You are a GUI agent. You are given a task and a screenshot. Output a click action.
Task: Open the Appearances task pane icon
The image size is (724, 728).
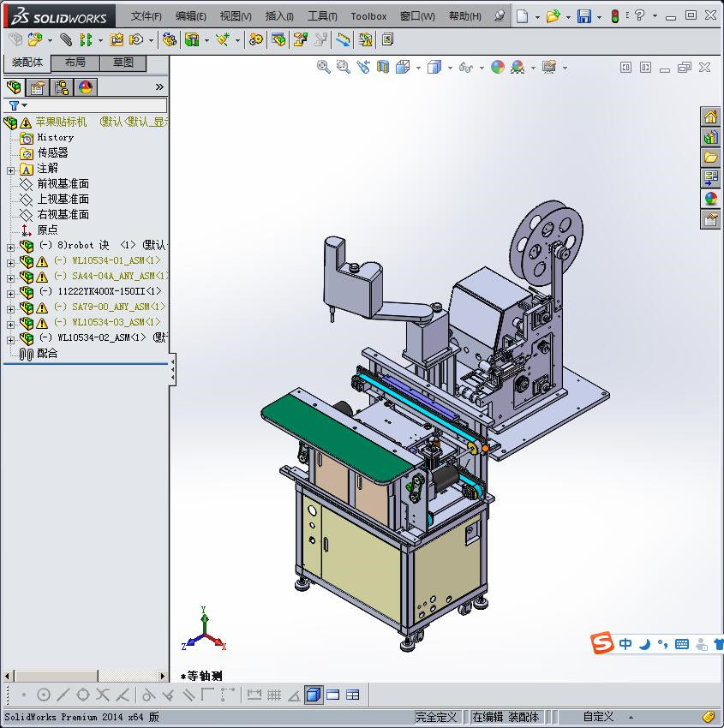click(x=710, y=199)
